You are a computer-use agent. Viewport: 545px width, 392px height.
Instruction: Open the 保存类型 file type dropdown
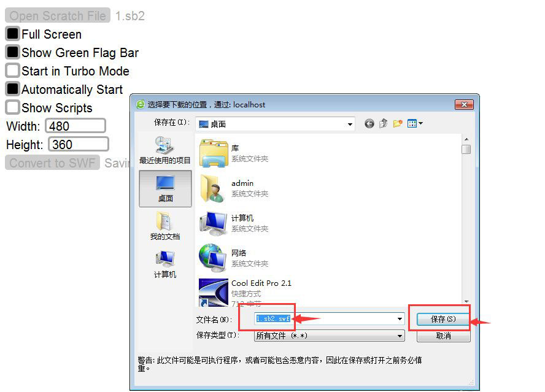(x=401, y=334)
